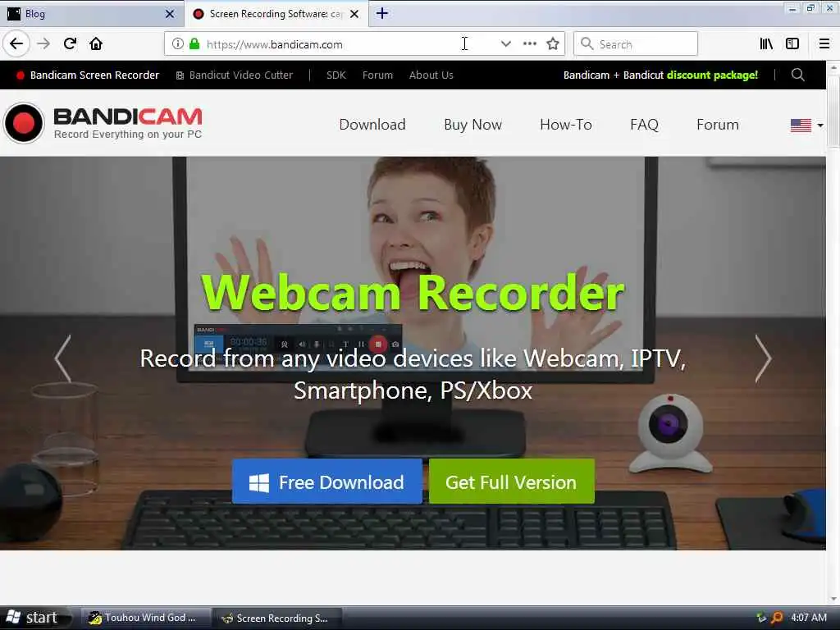Close the Blog tab
Screen dimensions: 840x630
coord(170,14)
